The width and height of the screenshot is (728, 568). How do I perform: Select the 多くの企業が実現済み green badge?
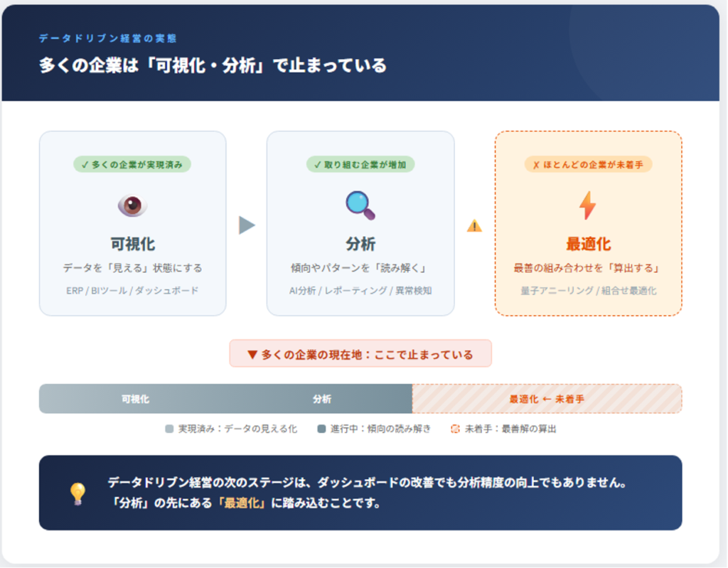[x=132, y=164]
